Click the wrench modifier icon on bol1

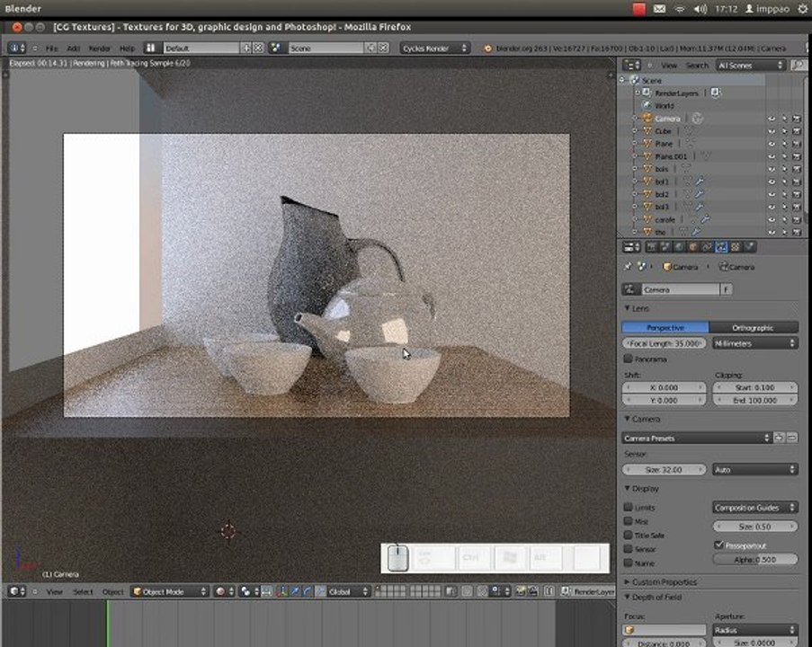699,182
